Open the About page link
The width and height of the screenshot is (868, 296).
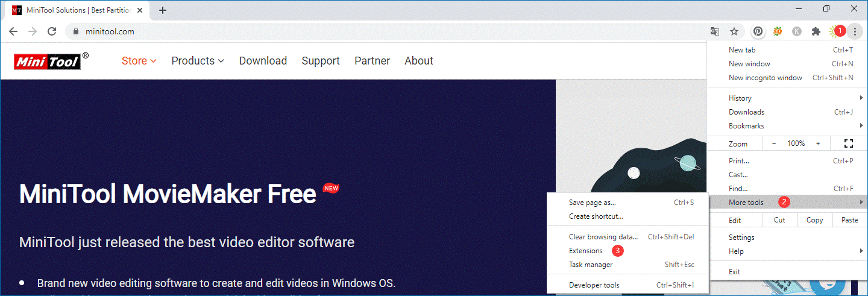coord(419,61)
